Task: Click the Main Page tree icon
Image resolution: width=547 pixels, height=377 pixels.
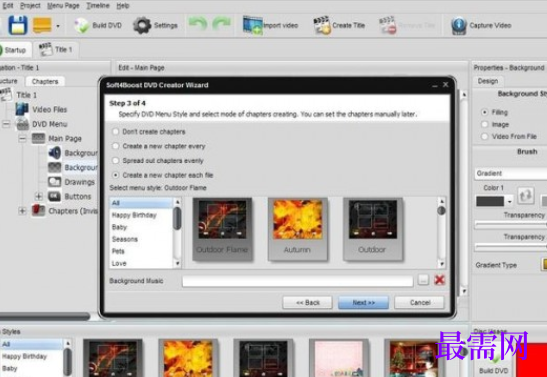Action: (38, 138)
